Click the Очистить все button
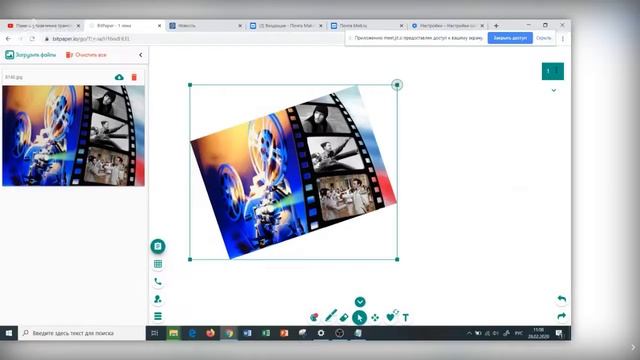Image resolution: width=640 pixels, height=360 pixels. pos(86,55)
